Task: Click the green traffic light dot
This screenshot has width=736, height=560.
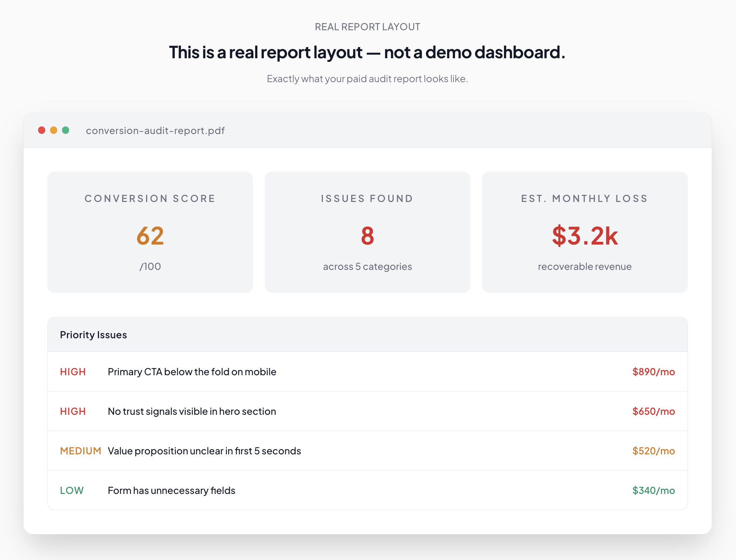Action: pyautogui.click(x=66, y=130)
